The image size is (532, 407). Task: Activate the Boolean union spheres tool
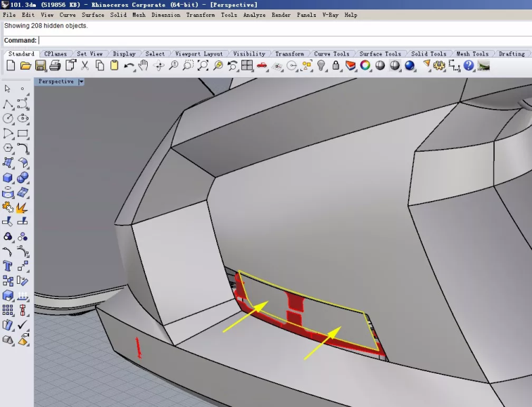point(22,178)
